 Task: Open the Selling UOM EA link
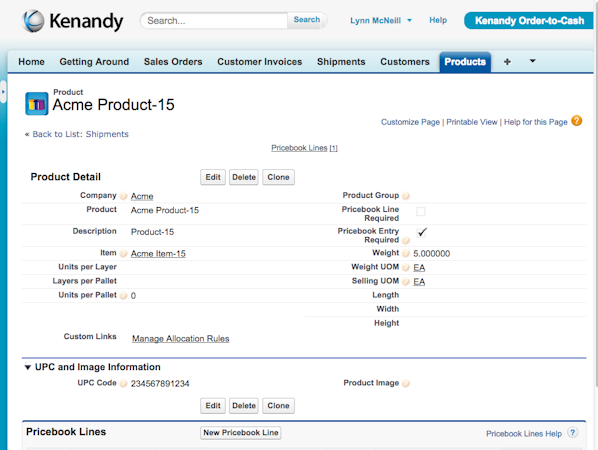click(419, 282)
